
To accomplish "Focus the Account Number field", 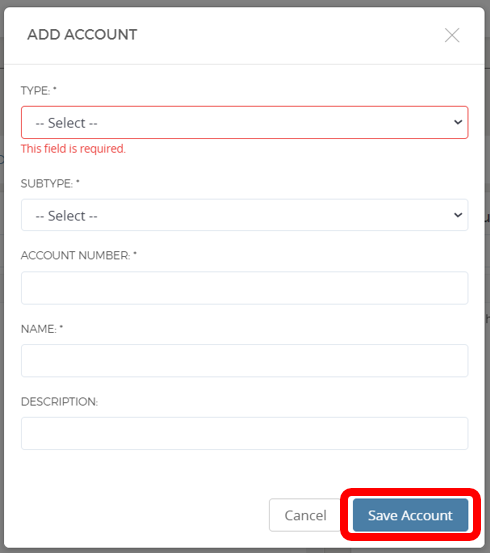I will click(244, 288).
